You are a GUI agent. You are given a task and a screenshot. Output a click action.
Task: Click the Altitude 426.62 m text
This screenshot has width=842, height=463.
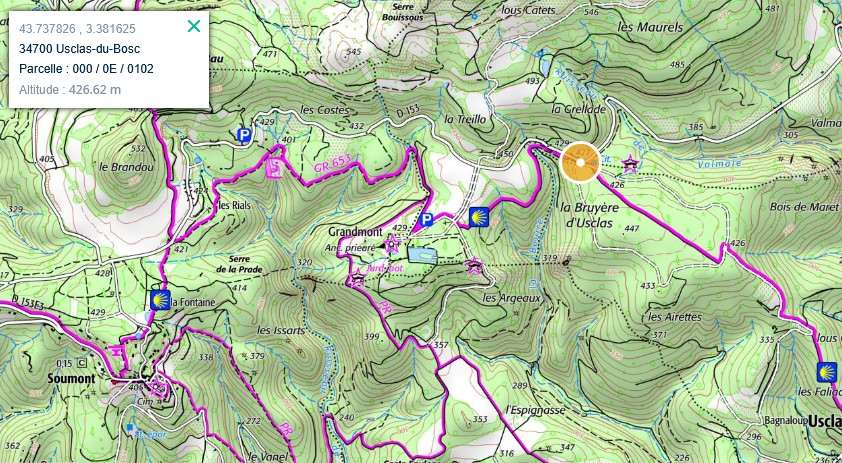coord(70,90)
